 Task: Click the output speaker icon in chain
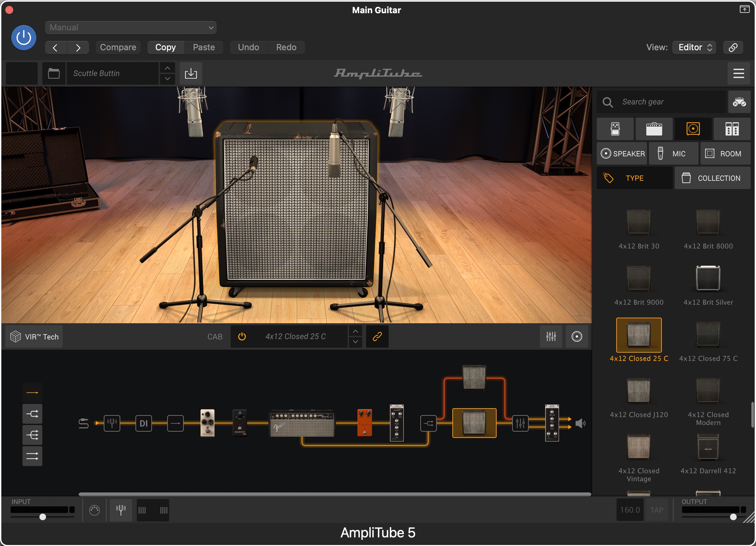[x=580, y=423]
